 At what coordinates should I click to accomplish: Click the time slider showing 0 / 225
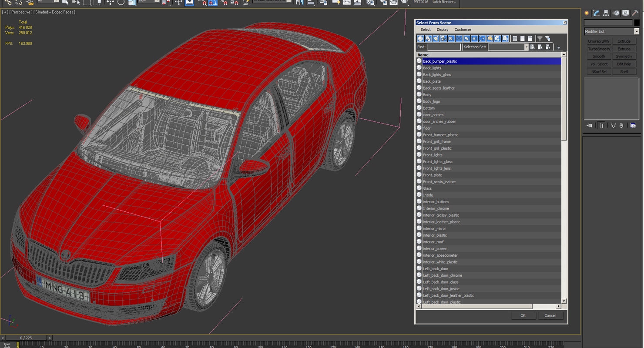click(x=26, y=338)
